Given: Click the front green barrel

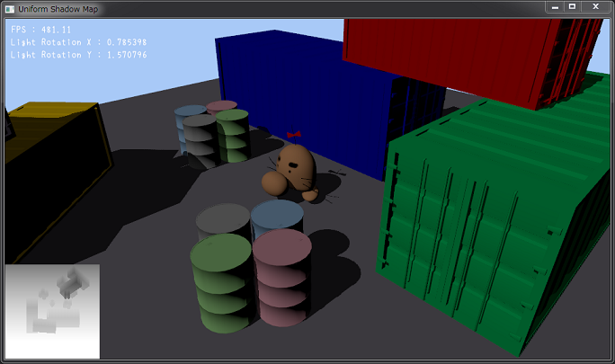Looking at the screenshot, I should pos(220,279).
